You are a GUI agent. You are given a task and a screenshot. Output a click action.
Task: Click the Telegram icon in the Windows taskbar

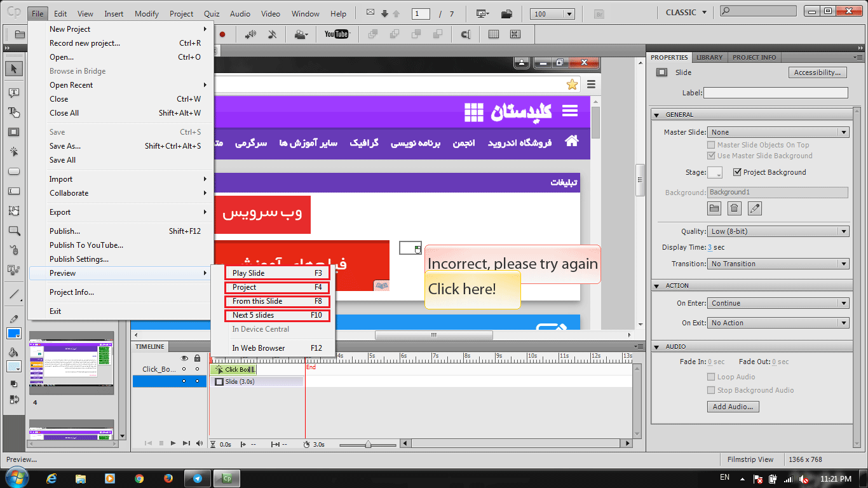pyautogui.click(x=197, y=478)
